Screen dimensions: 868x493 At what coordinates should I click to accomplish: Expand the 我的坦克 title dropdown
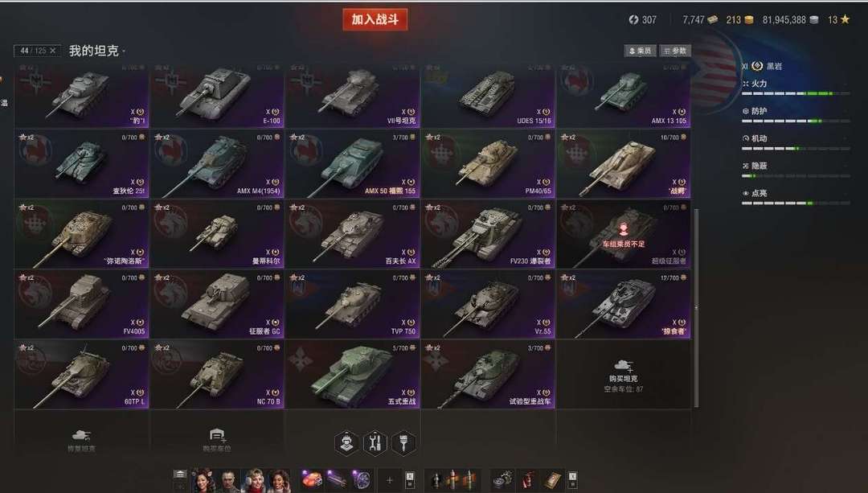coord(97,51)
